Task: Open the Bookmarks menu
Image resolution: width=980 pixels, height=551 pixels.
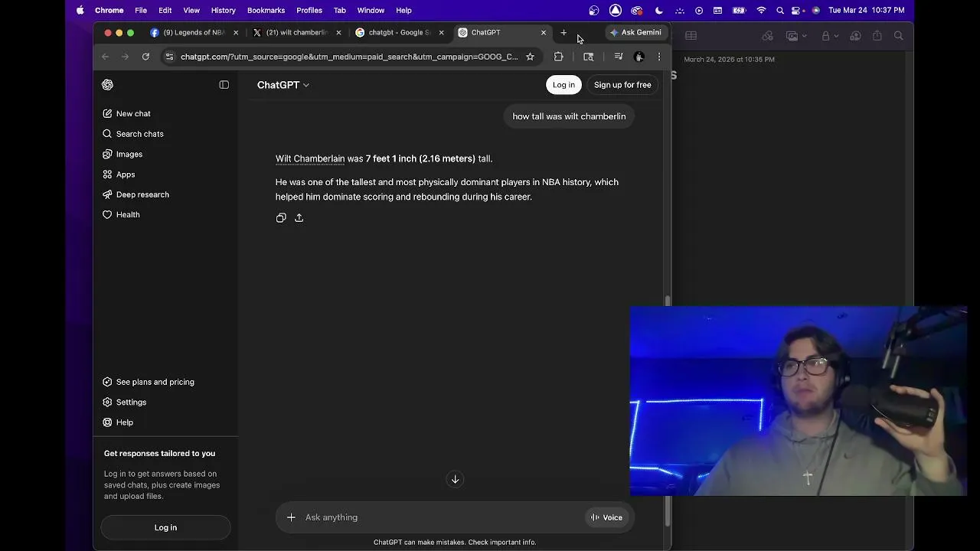Action: click(x=266, y=11)
